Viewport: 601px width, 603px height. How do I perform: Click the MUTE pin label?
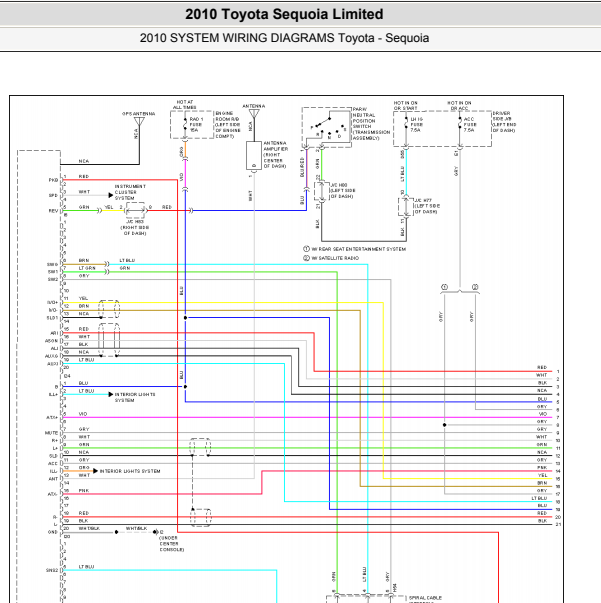tap(51, 433)
